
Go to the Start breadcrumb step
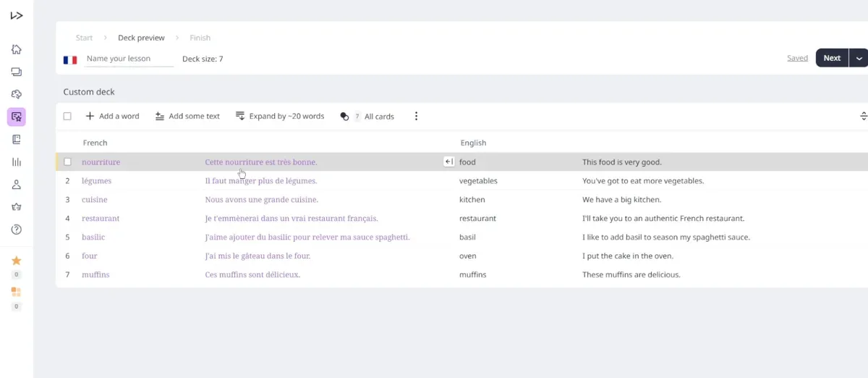(x=85, y=38)
